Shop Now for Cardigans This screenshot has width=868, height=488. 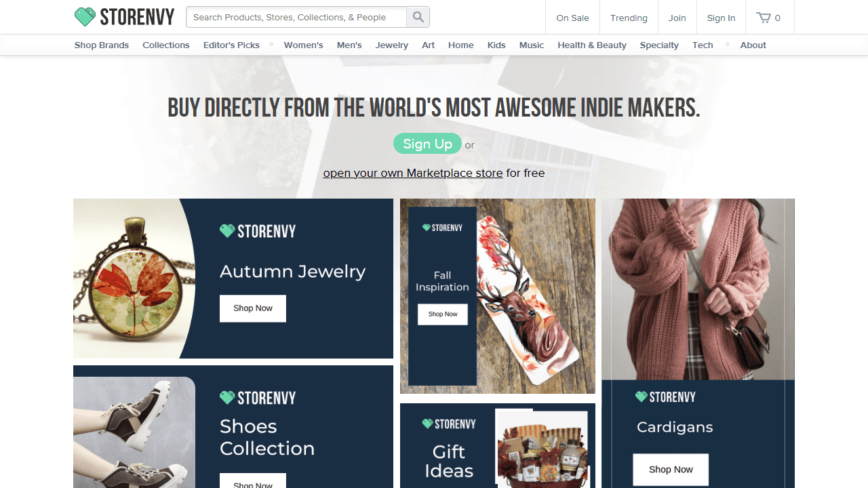pos(670,469)
